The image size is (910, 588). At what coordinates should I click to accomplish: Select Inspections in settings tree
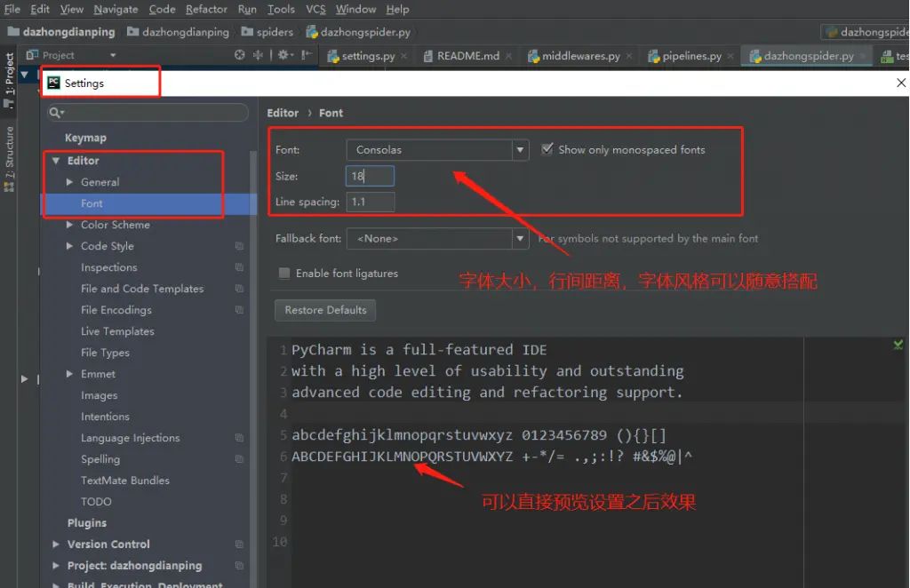point(109,267)
